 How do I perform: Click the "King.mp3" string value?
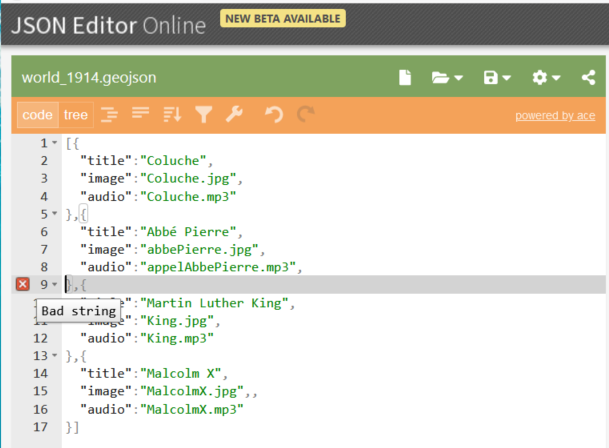[x=177, y=338]
